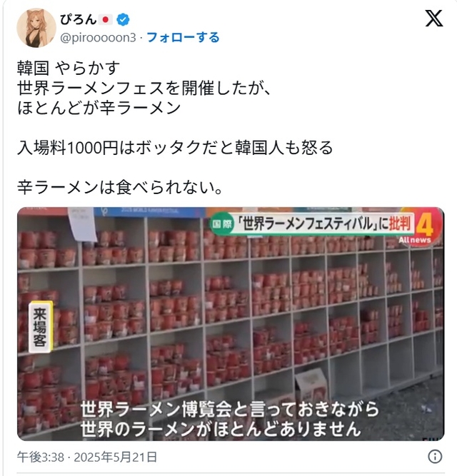Click the X logo icon
Image resolution: width=457 pixels, height=476 pixels.
[x=434, y=19]
